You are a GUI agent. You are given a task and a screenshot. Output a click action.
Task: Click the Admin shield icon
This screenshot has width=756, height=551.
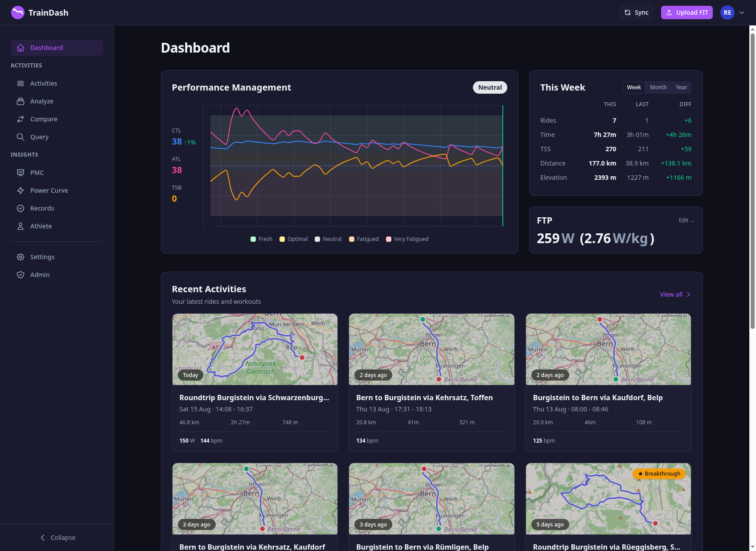[x=21, y=275]
